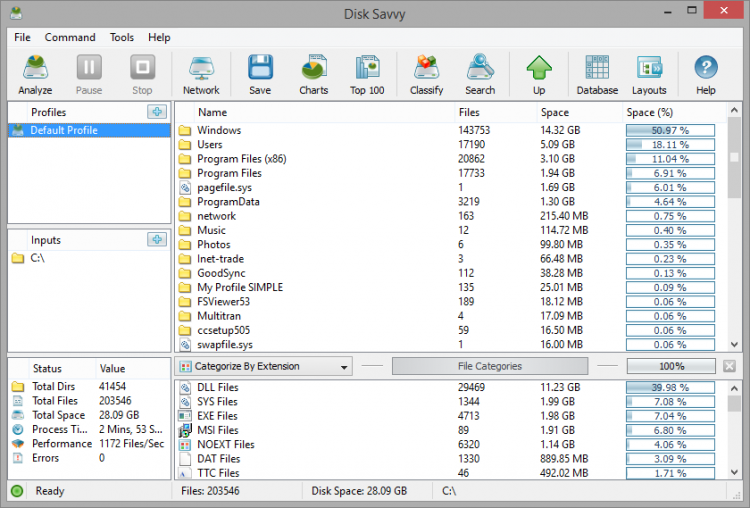Click the pagefile.sys file icon
The width and height of the screenshot is (750, 508).
pyautogui.click(x=185, y=188)
